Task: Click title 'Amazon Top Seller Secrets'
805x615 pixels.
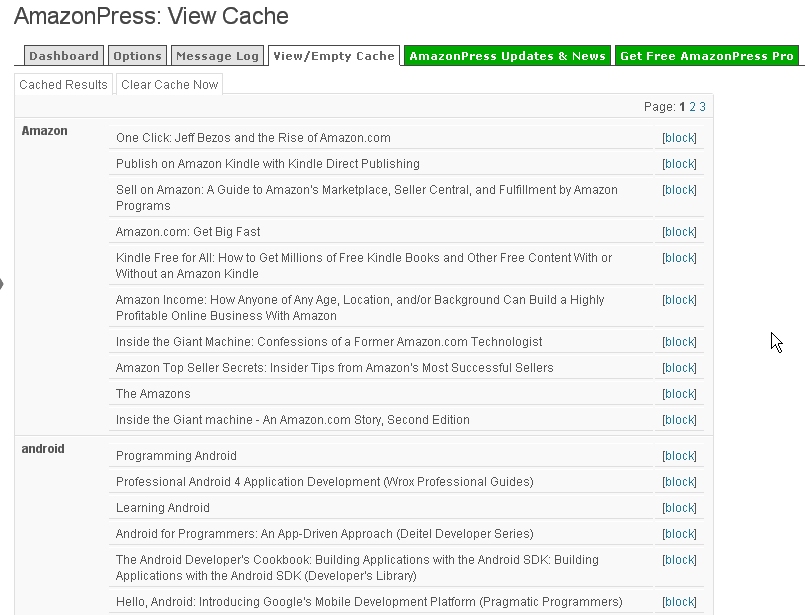Action: pos(335,368)
